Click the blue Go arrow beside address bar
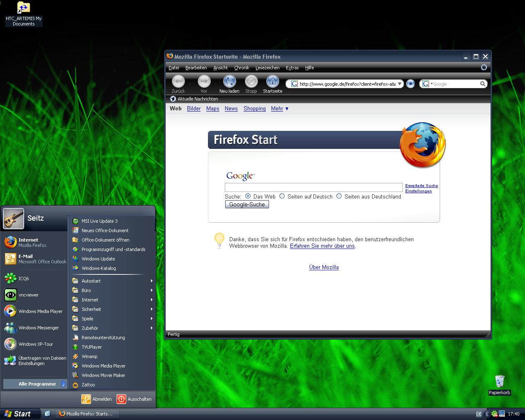Screen dimensions: 525x420 click(x=410, y=84)
